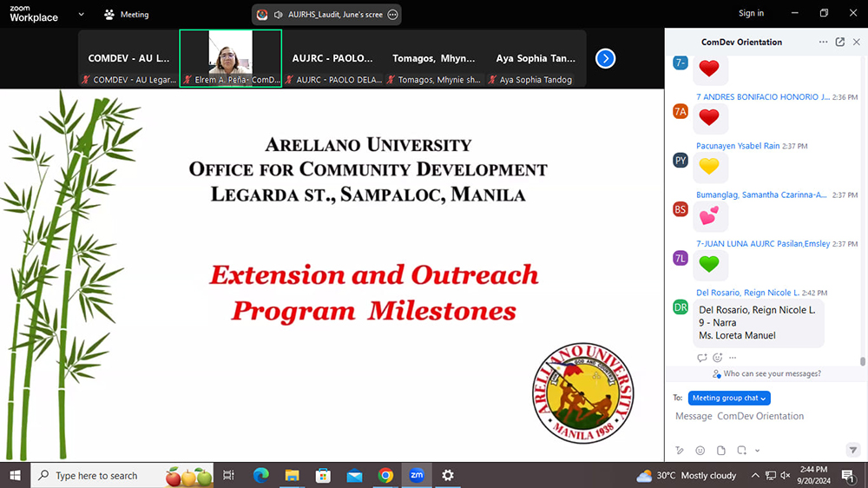Open the Windows Start menu

pos(15,475)
